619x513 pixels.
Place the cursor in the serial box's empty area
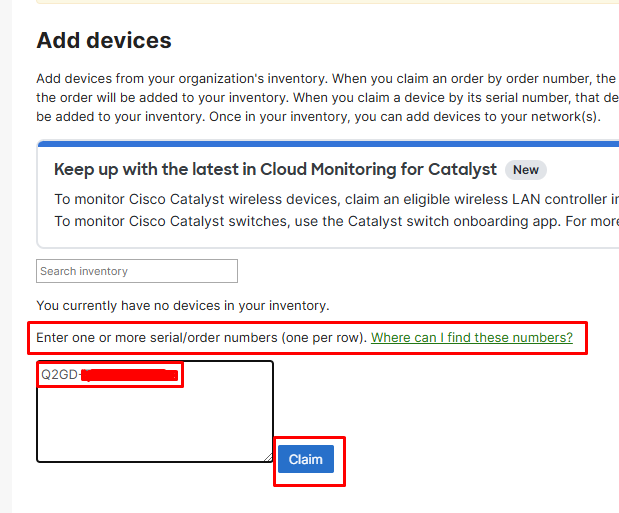click(155, 423)
